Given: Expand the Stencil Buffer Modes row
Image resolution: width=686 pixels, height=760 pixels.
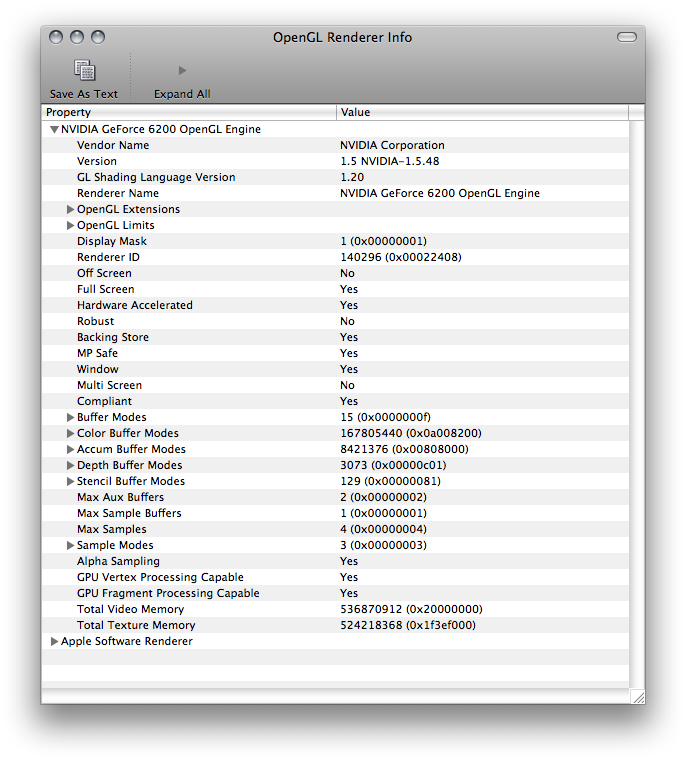Looking at the screenshot, I should (70, 481).
